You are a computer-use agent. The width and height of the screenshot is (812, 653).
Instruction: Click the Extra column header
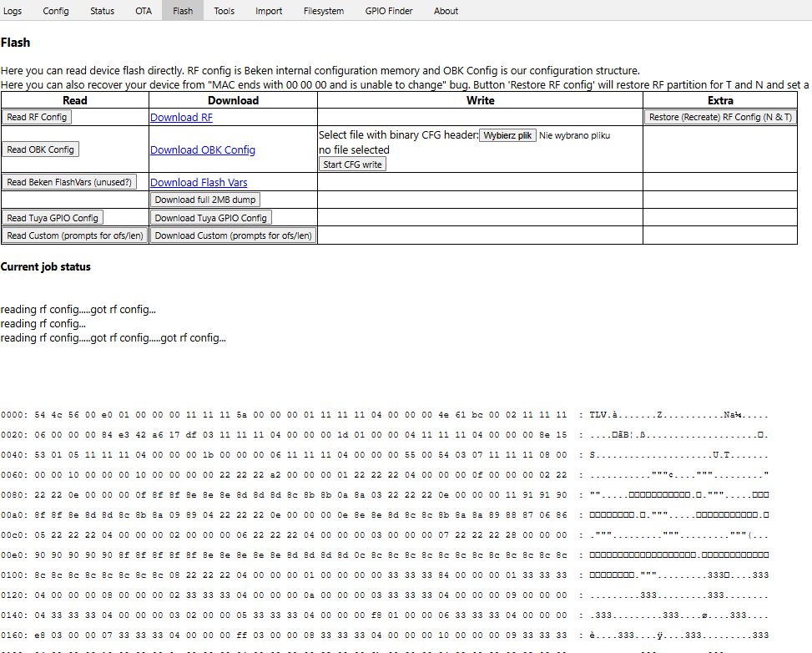pyautogui.click(x=720, y=100)
